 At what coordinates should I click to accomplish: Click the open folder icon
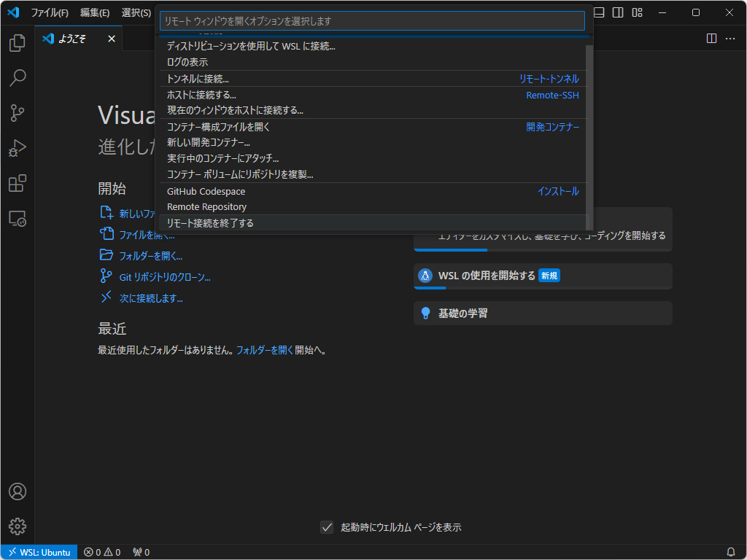coord(107,254)
